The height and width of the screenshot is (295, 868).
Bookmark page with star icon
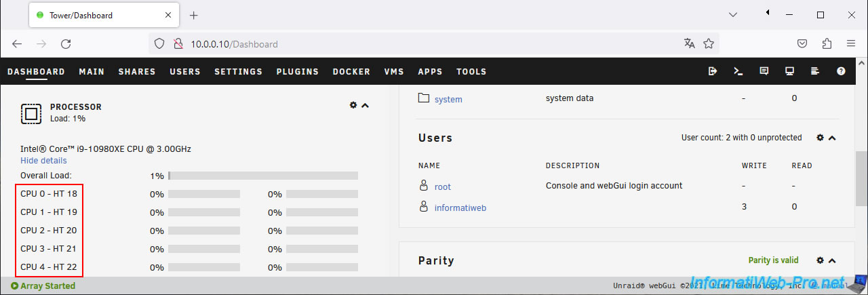(709, 43)
